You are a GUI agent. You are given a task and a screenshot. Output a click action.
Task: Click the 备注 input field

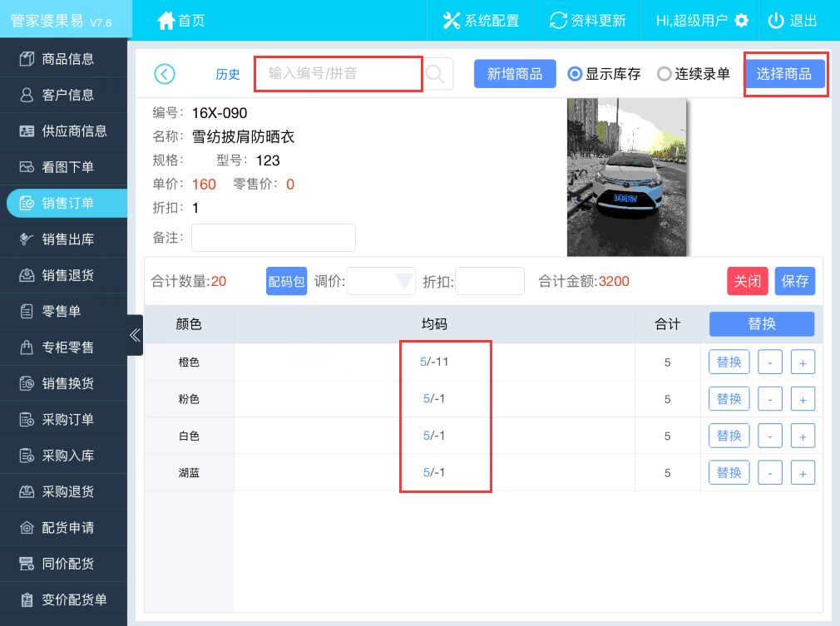pos(274,237)
